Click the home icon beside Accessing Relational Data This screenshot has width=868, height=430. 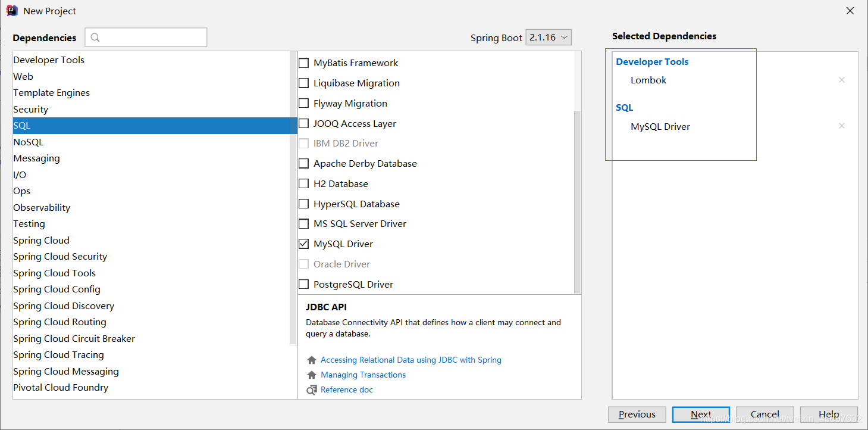point(312,360)
